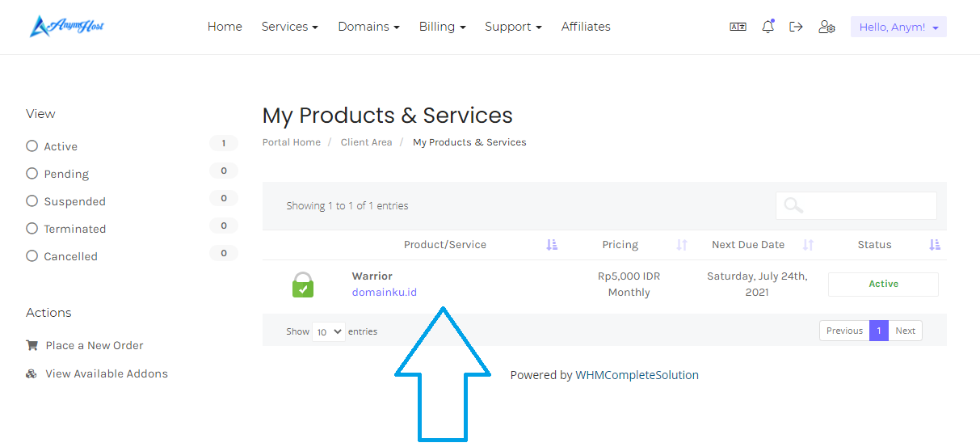This screenshot has height=447, width=980.
Task: Expand the Hello, Anym! account dropdown
Action: 898,27
